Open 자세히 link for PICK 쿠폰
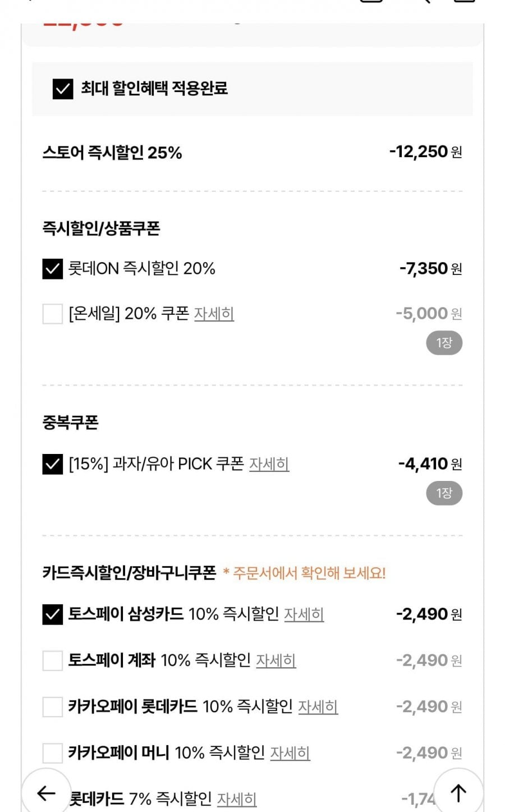505x812 pixels. pos(269,464)
